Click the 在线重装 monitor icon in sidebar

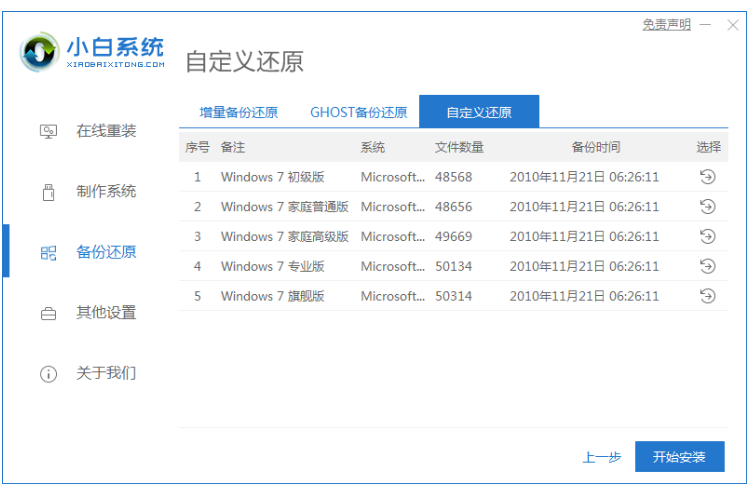(x=48, y=131)
